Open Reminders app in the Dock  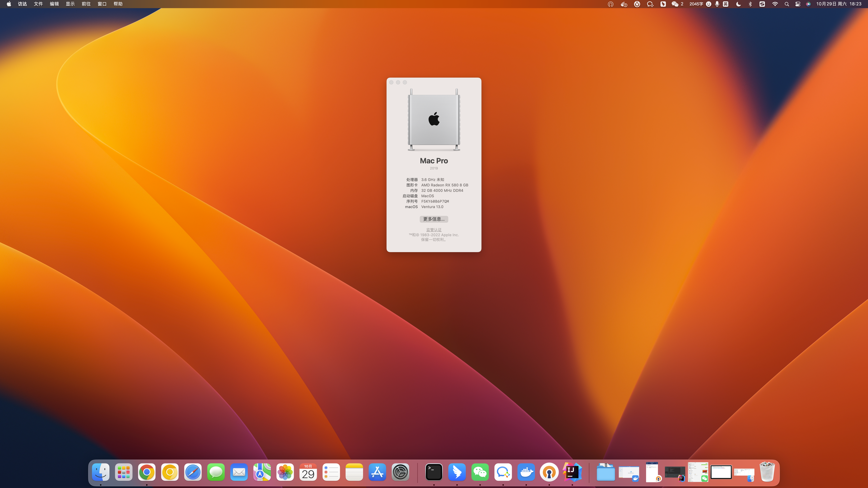click(331, 472)
